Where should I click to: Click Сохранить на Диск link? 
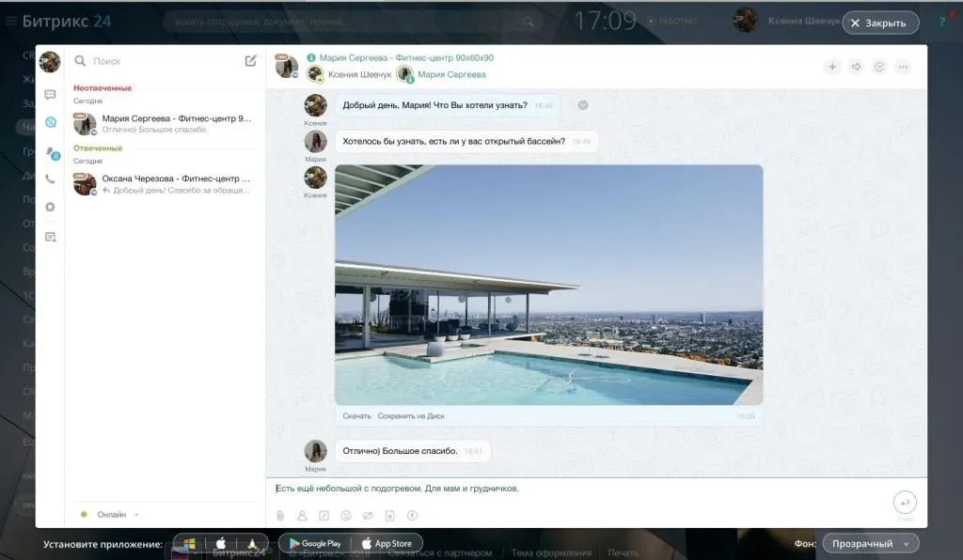(x=411, y=415)
